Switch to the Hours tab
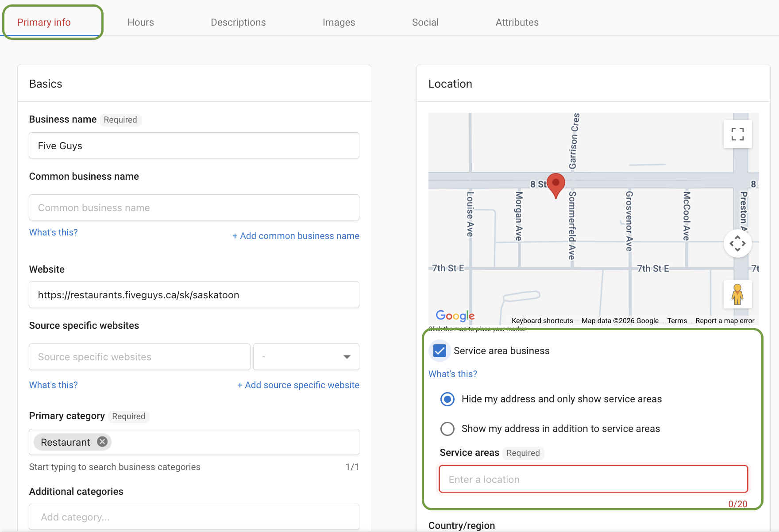The width and height of the screenshot is (779, 532). pos(140,22)
